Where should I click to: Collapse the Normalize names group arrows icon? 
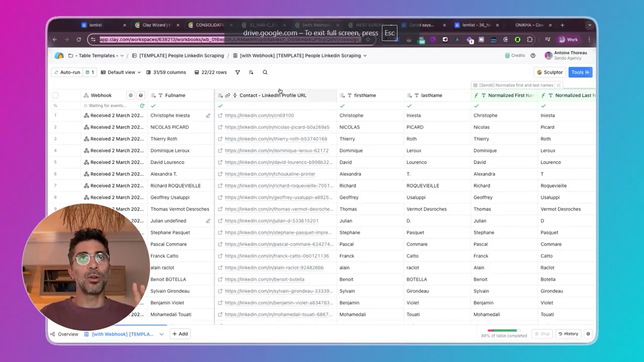pyautogui.click(x=559, y=85)
